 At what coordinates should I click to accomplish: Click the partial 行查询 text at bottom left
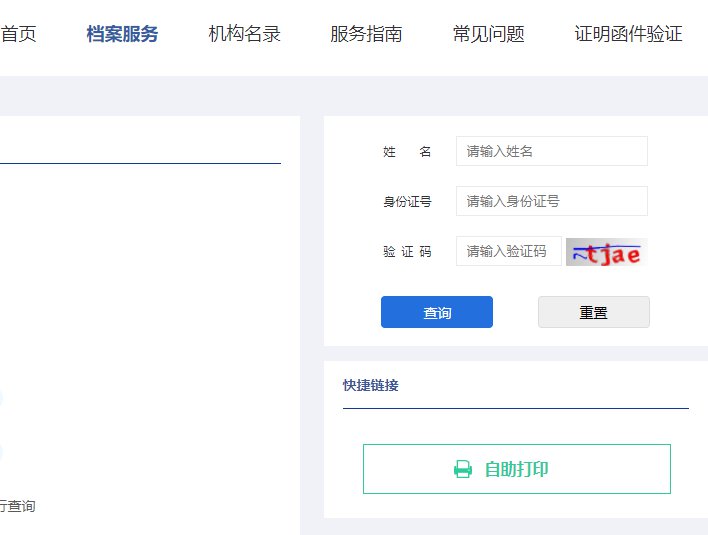17,507
